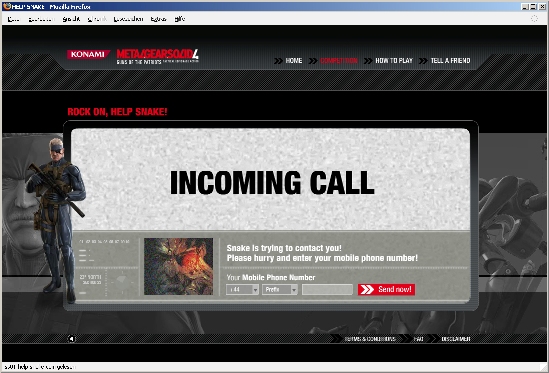Click the Snake face thumbnail image

pyautogui.click(x=179, y=267)
